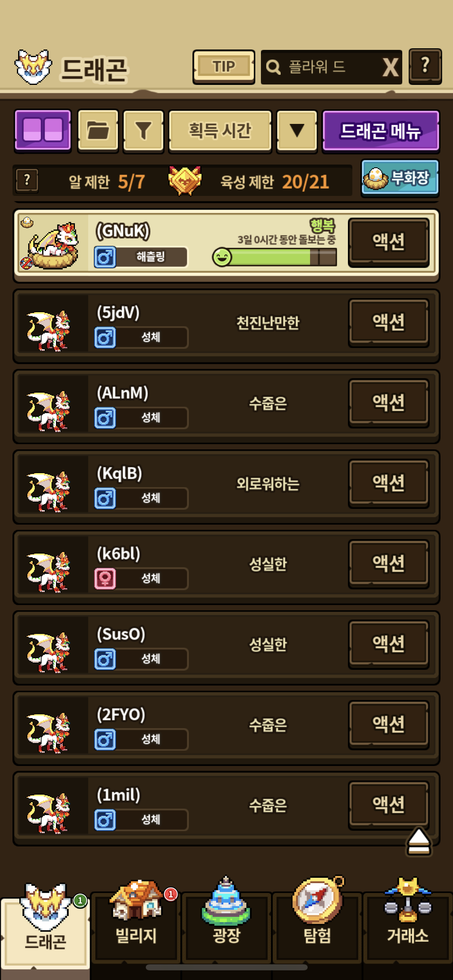Open the 드래곤 메뉴 button
The width and height of the screenshot is (453, 980).
(381, 131)
